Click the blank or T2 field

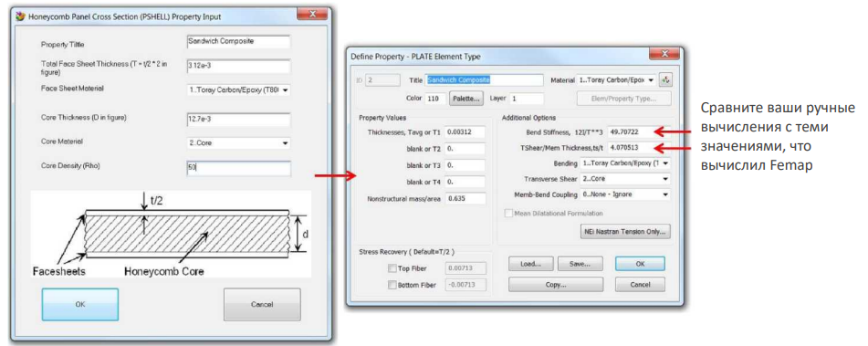click(x=465, y=149)
